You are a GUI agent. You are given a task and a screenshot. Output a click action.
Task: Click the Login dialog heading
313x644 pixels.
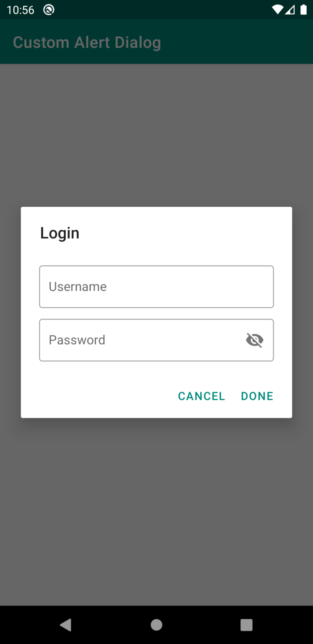coord(59,233)
